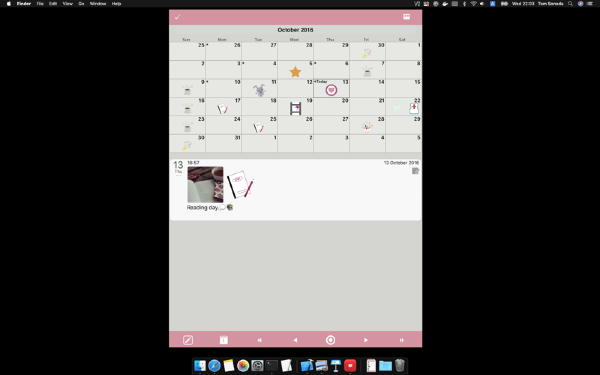The height and width of the screenshot is (375, 600).
Task: Open the notebook sticker on October 25
Action: [x=259, y=127]
